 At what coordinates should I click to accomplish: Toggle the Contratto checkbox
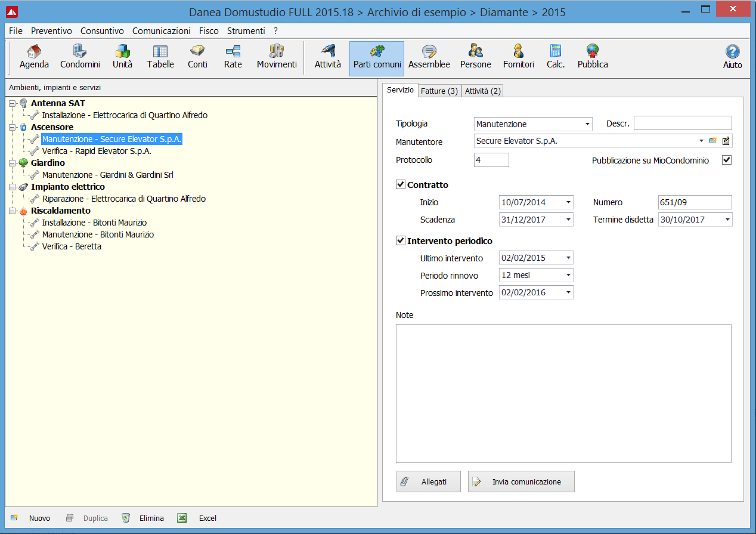pyautogui.click(x=401, y=184)
